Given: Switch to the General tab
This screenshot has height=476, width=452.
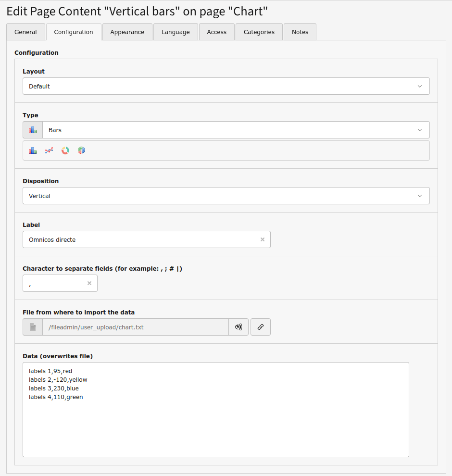Looking at the screenshot, I should click(25, 32).
